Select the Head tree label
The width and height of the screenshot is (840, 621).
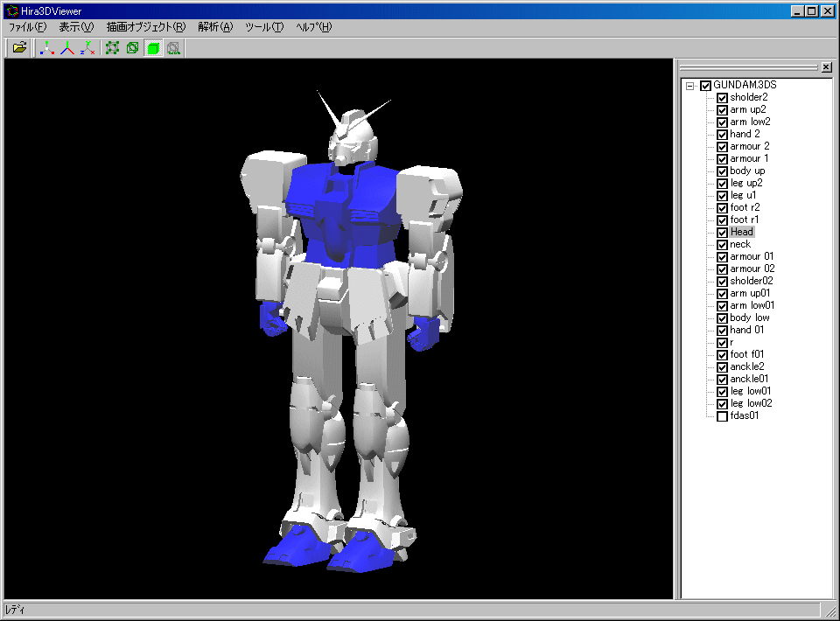[x=741, y=232]
